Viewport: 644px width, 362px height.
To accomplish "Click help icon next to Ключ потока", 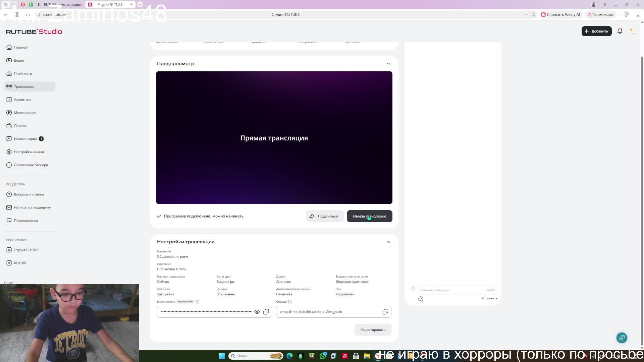I will [198, 302].
